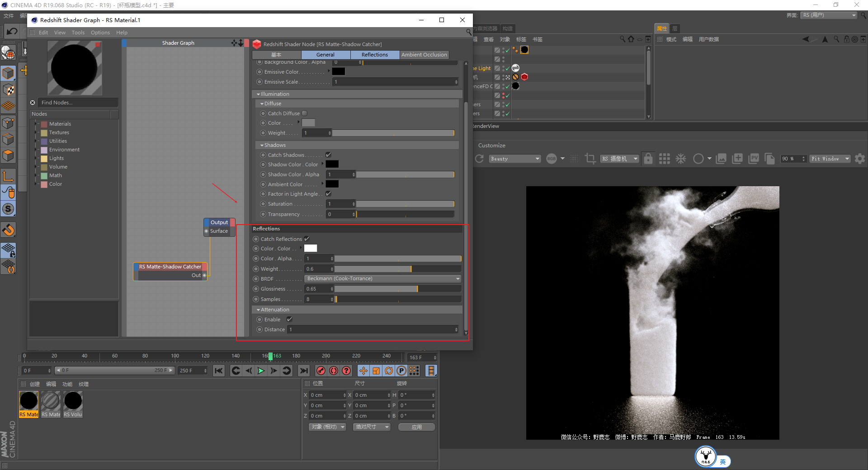Open the BRDF Beckmann dropdown
This screenshot has height=470, width=868.
[382, 279]
